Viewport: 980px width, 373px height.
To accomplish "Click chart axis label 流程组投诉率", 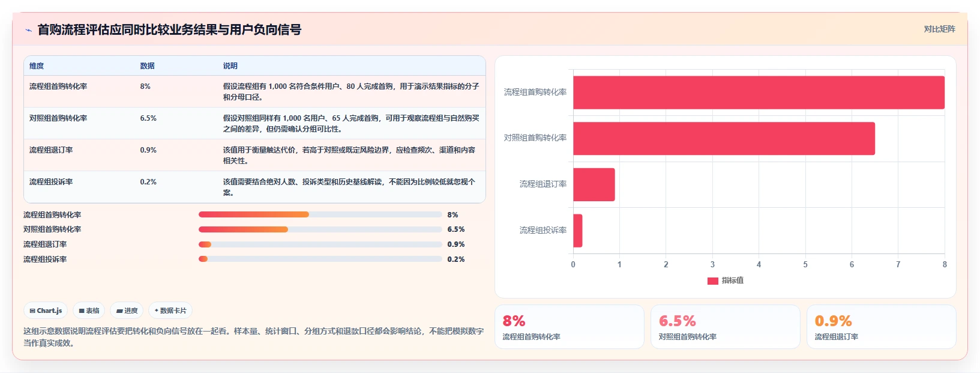I will (x=543, y=231).
